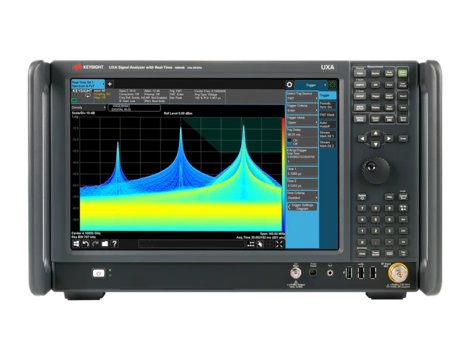Open the Trigger Criteria dropdown
This screenshot has height=360, width=470.
[302, 108]
